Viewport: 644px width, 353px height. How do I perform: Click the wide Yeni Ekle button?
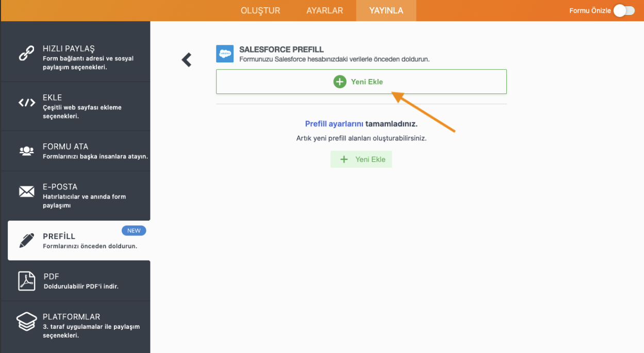(x=361, y=82)
